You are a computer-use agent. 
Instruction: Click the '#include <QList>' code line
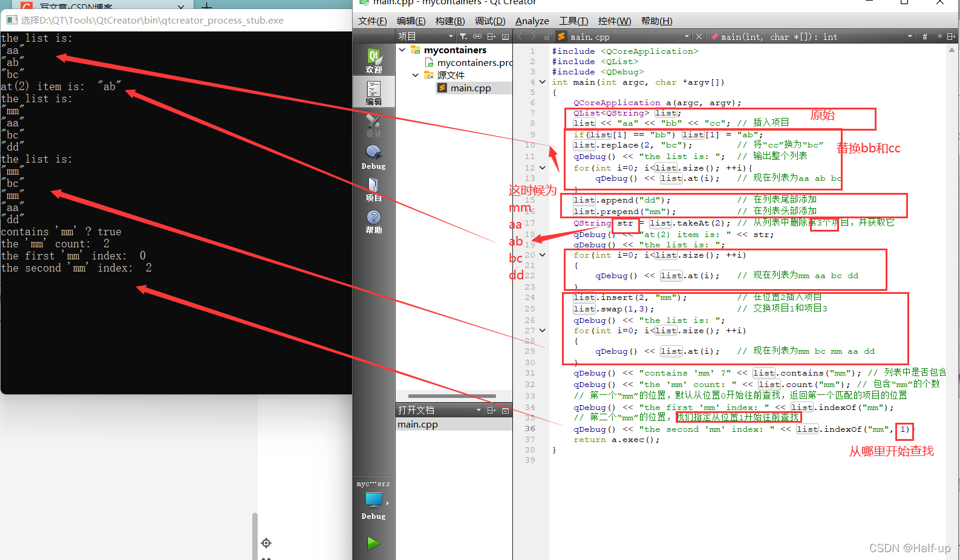[x=595, y=61]
